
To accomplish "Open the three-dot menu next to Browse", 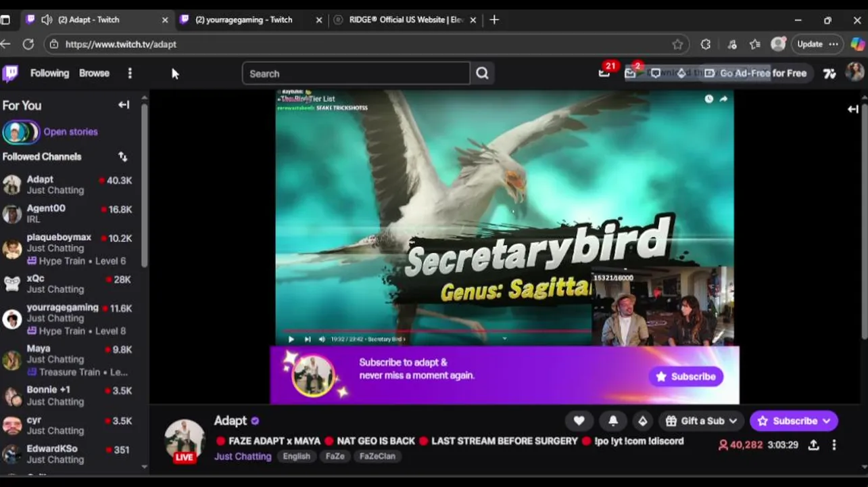I will 130,73.
